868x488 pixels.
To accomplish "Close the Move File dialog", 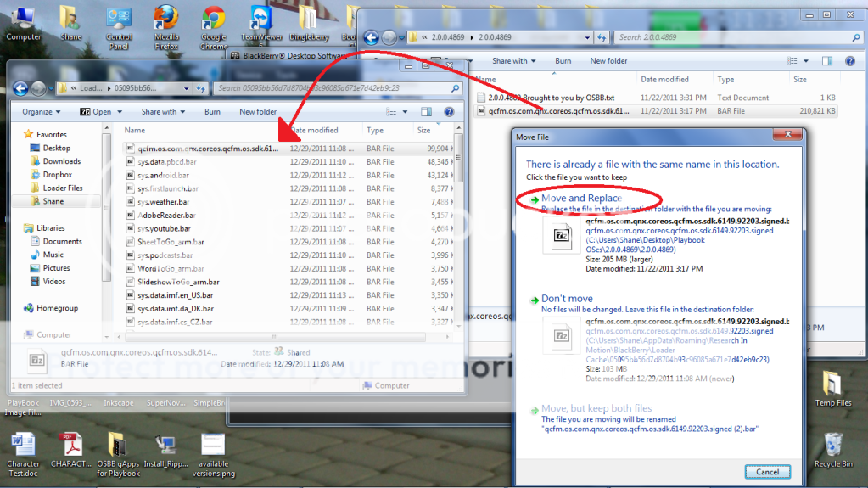I will (x=787, y=135).
